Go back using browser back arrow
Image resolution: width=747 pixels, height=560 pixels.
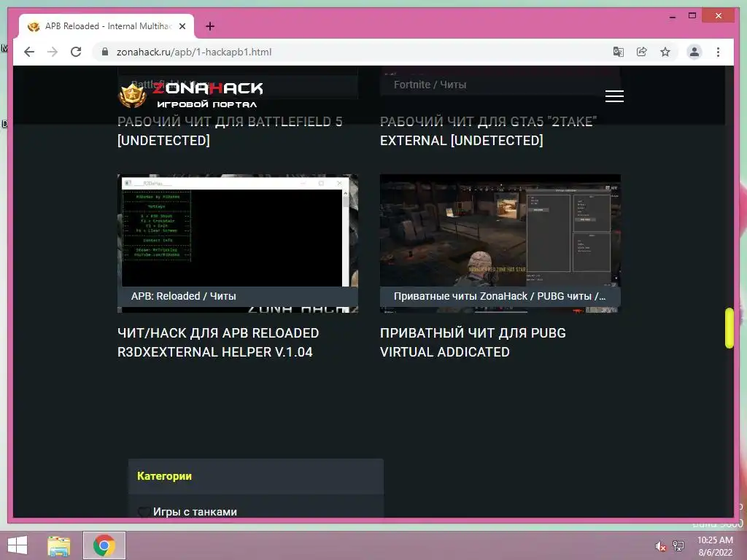point(29,52)
